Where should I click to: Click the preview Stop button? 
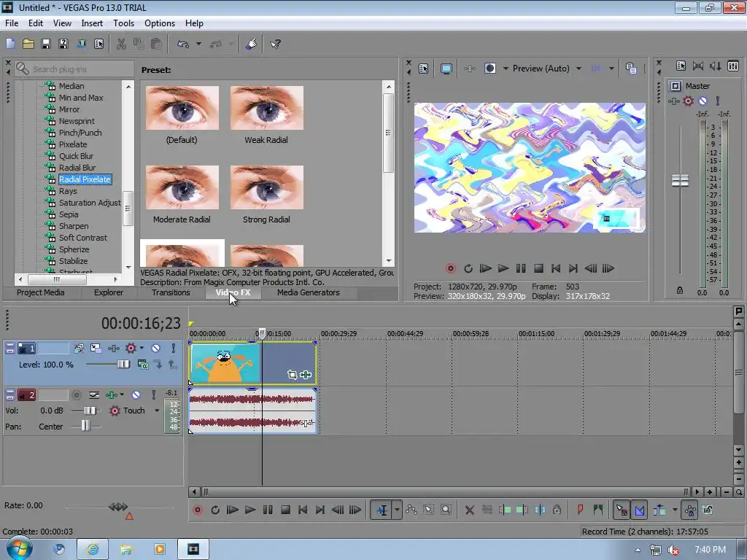click(x=538, y=268)
